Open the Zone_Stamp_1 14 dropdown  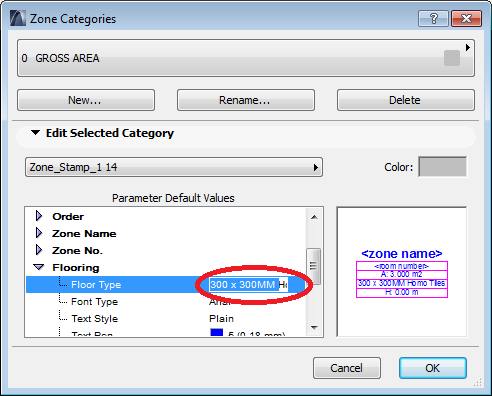174,167
